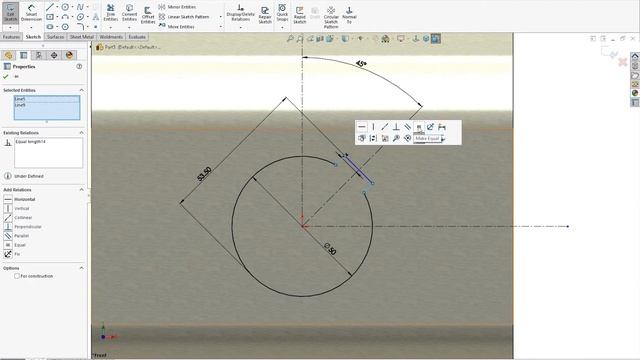Select the Smart Dimension tool
This screenshot has width=640, height=360.
coord(31,13)
